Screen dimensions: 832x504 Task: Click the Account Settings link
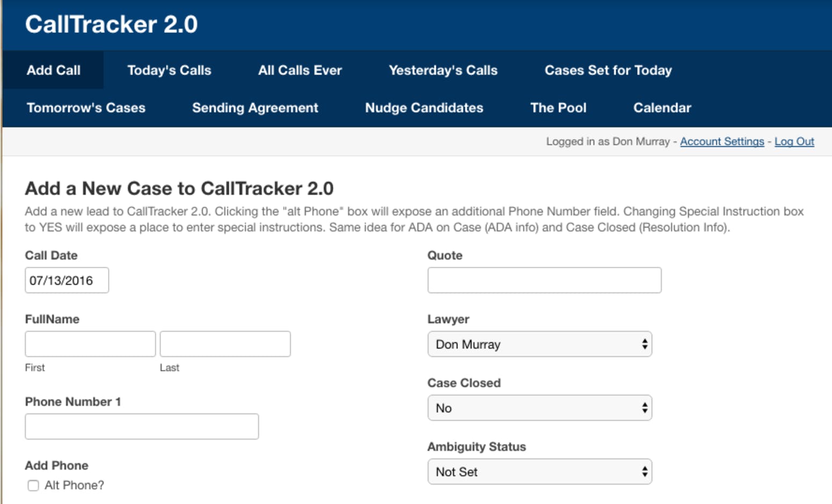(x=722, y=141)
